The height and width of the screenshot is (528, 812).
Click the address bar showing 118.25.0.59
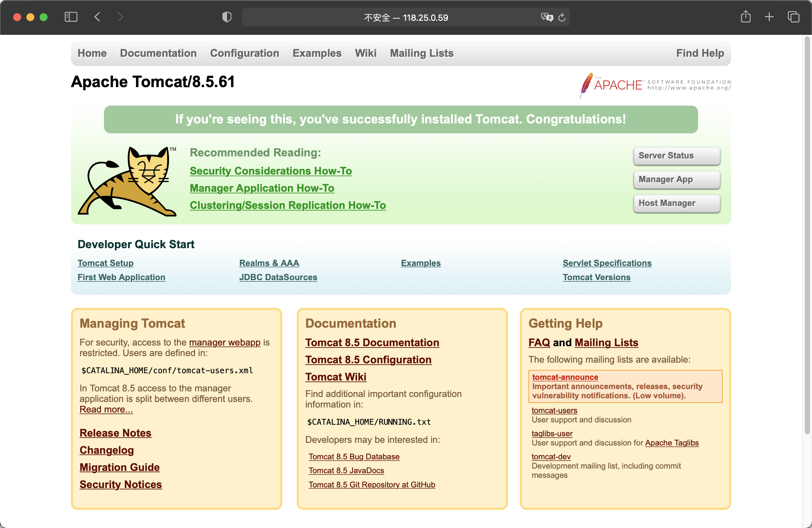405,17
